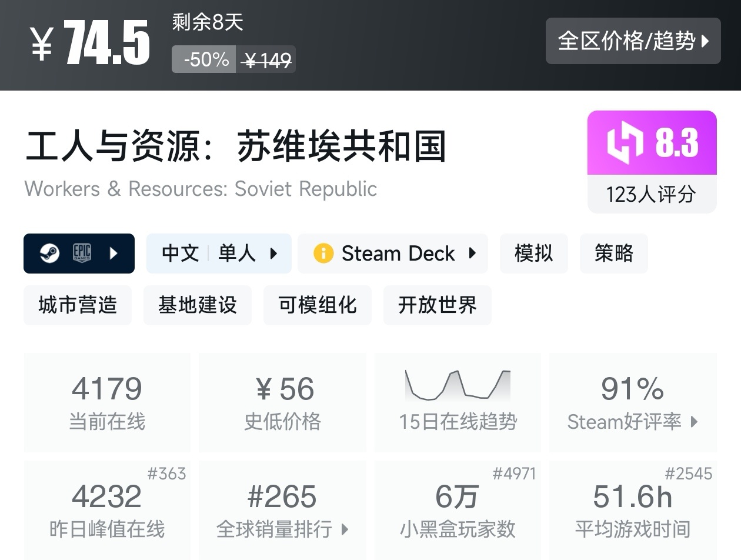Viewport: 741px width, 560px height.
Task: Open the 全区价格/趋势 price trend button
Action: click(x=633, y=41)
